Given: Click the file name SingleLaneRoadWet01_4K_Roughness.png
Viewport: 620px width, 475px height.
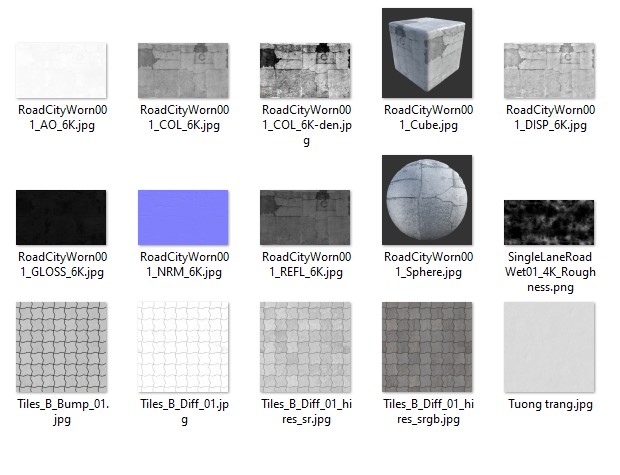Looking at the screenshot, I should coord(550,272).
